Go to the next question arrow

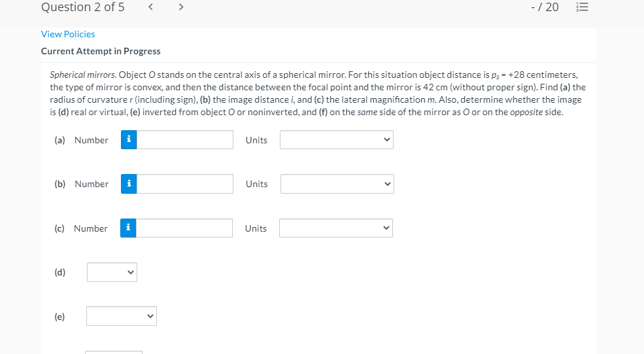tap(180, 7)
